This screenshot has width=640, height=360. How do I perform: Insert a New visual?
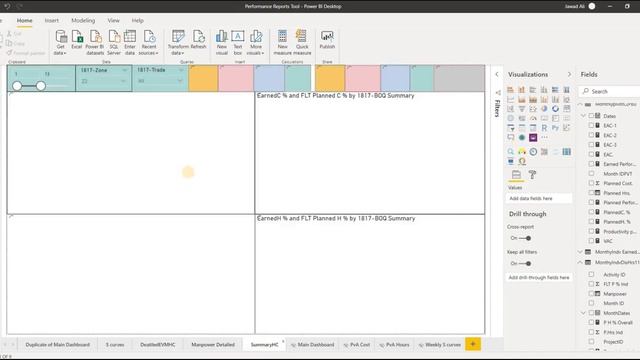point(222,42)
